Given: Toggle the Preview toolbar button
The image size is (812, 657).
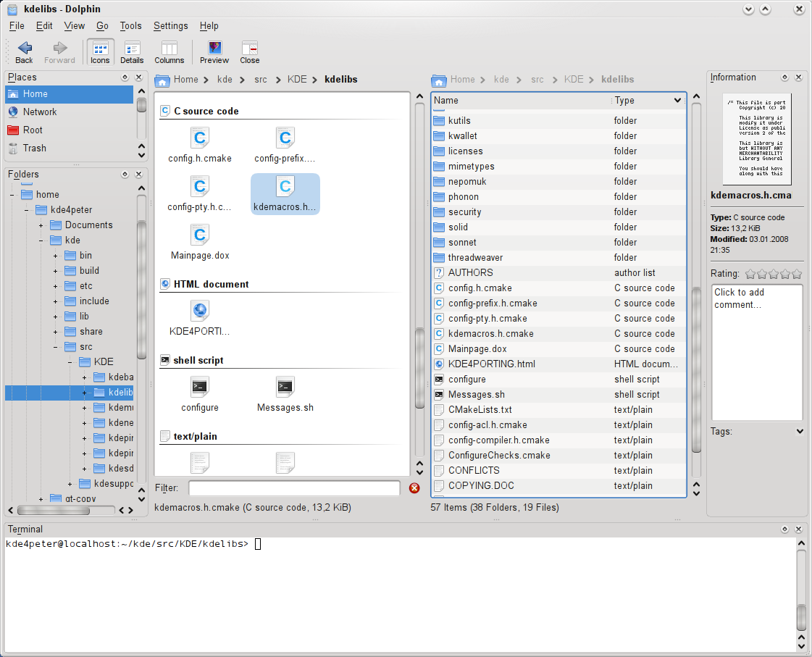Looking at the screenshot, I should (214, 52).
